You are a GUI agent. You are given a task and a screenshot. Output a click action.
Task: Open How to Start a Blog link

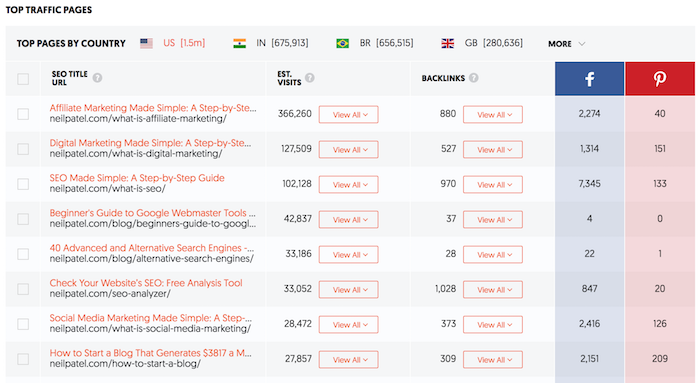click(150, 353)
